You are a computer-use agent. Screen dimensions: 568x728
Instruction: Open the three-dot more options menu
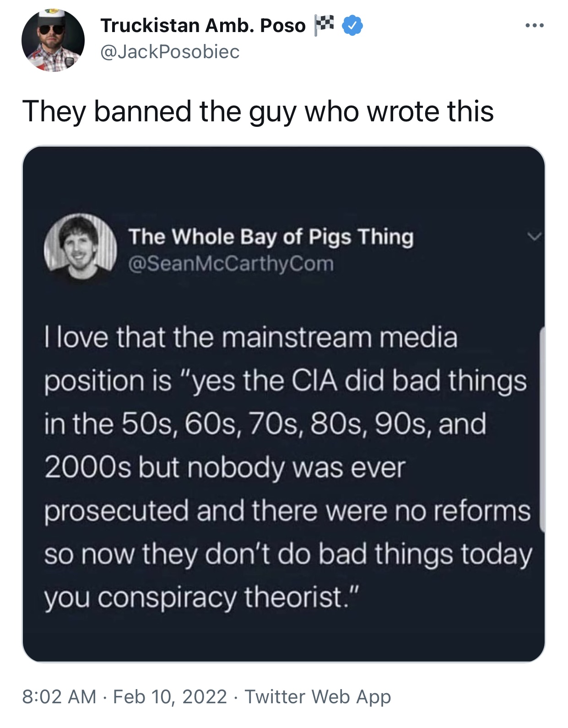point(534,26)
